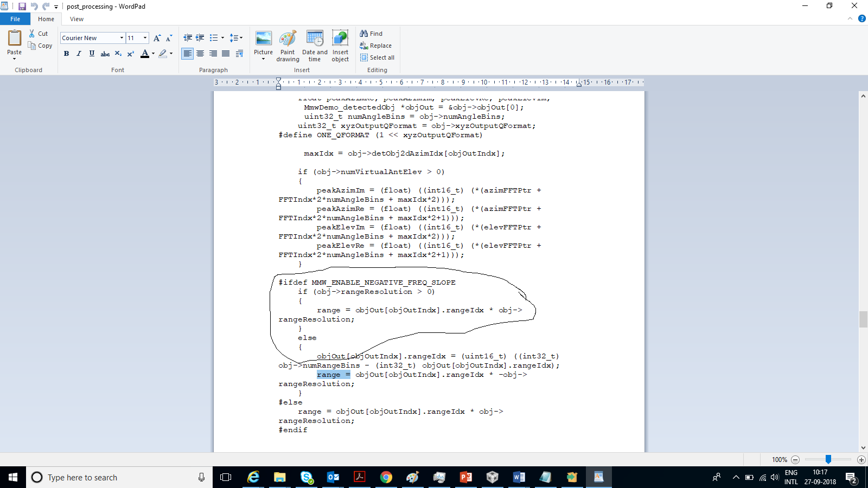Image resolution: width=868 pixels, height=488 pixels.
Task: Toggle subscript formatting
Action: (118, 54)
